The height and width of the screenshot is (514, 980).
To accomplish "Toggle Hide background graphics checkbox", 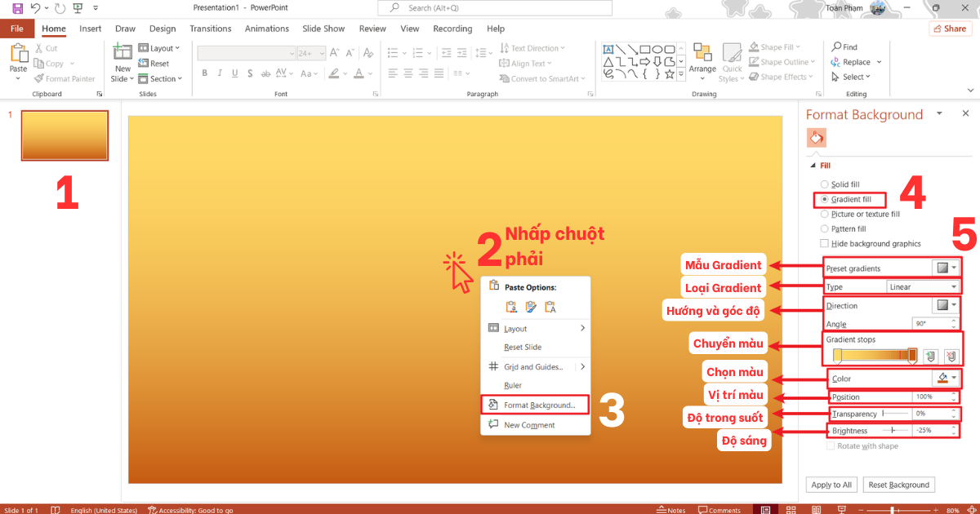I will click(x=824, y=243).
